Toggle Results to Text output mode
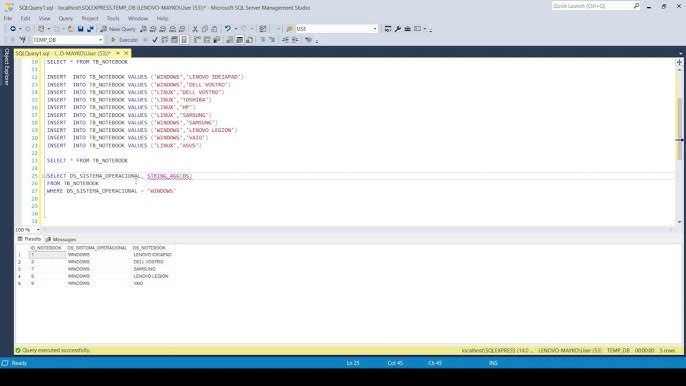 pos(230,40)
